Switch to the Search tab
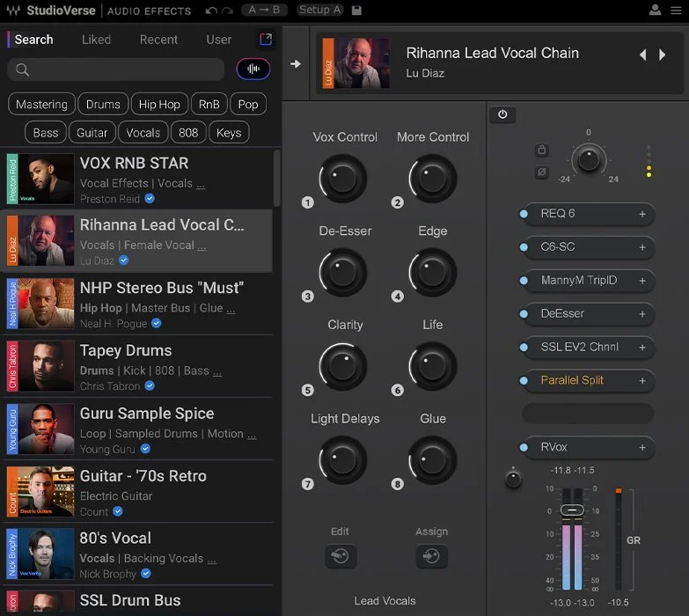Viewport: 689px width, 616px height. [33, 40]
